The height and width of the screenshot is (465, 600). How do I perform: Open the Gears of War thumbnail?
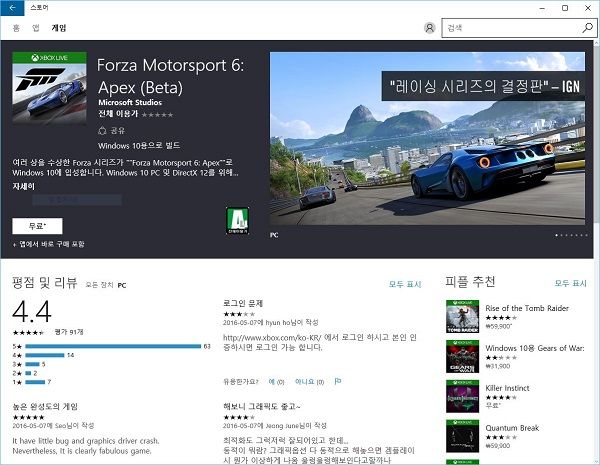pyautogui.click(x=462, y=356)
